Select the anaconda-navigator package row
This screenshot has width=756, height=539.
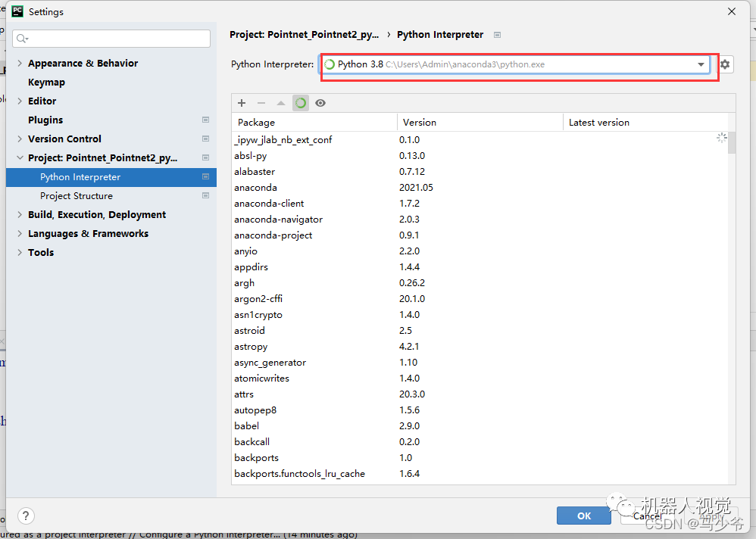point(480,220)
